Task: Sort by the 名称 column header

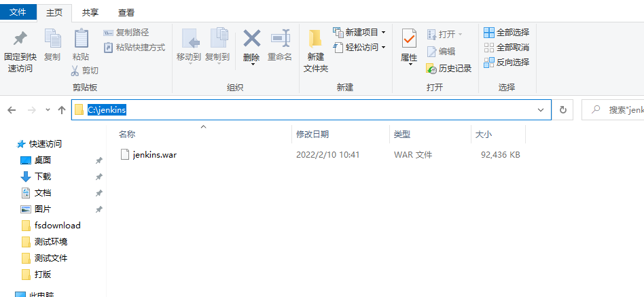Action: pos(127,134)
